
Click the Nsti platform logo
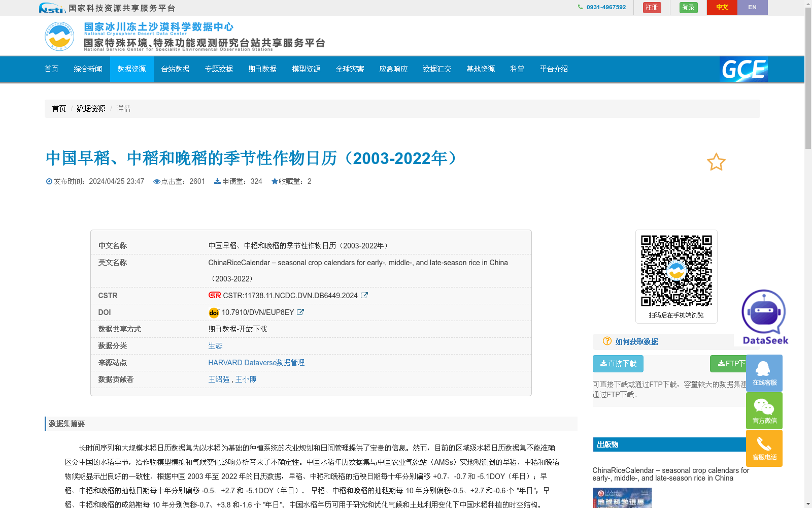click(x=52, y=8)
